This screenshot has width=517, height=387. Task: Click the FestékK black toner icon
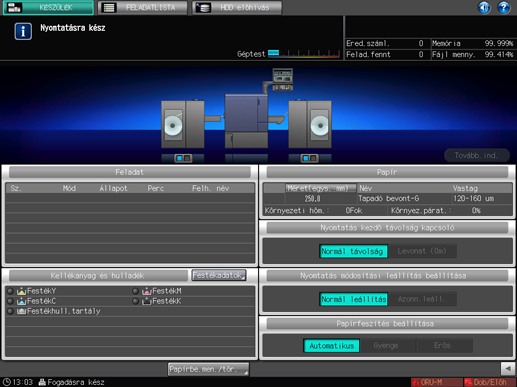point(147,301)
